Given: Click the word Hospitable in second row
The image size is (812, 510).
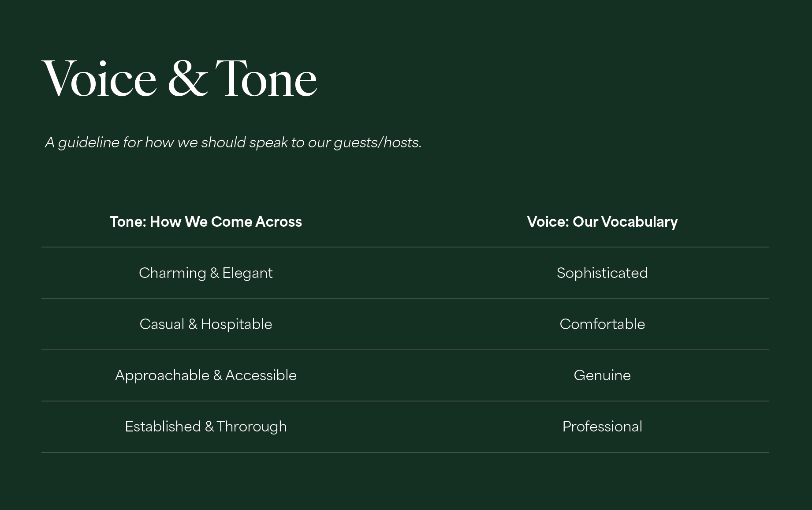Looking at the screenshot, I should 237,324.
